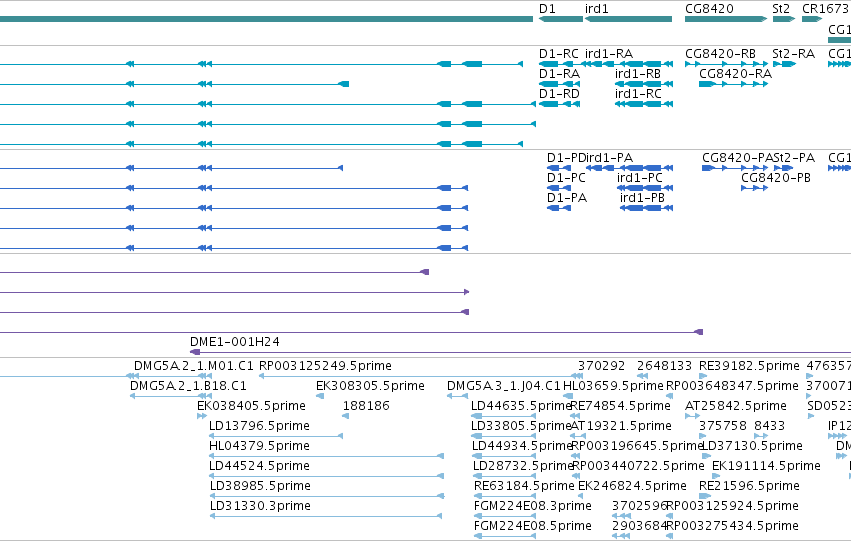Viewport: 851px width, 541px height.
Task: Select transcript ird1-RC
Action: tap(644, 104)
